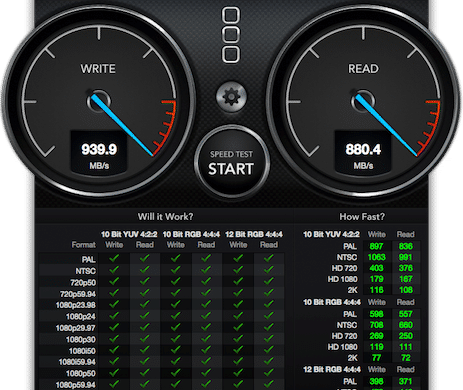Click the 1063 NTSC write value
Image resolution: width=463 pixels, height=390 pixels.
376,257
